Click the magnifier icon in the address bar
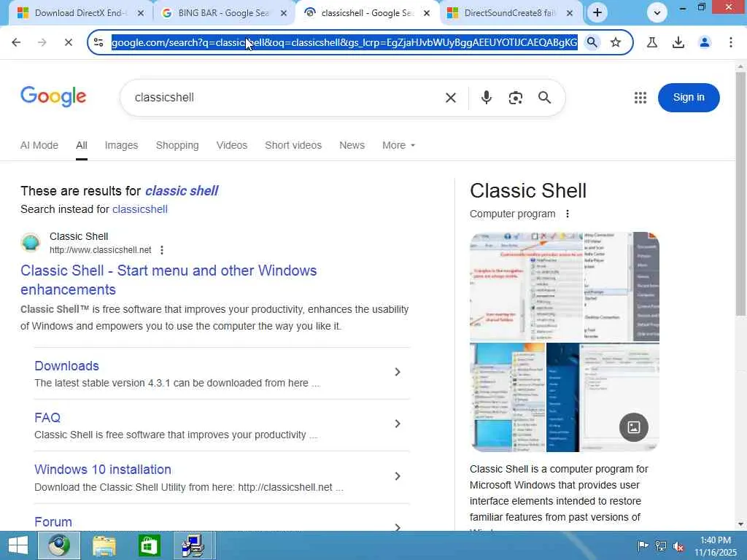747x560 pixels. 592,42
